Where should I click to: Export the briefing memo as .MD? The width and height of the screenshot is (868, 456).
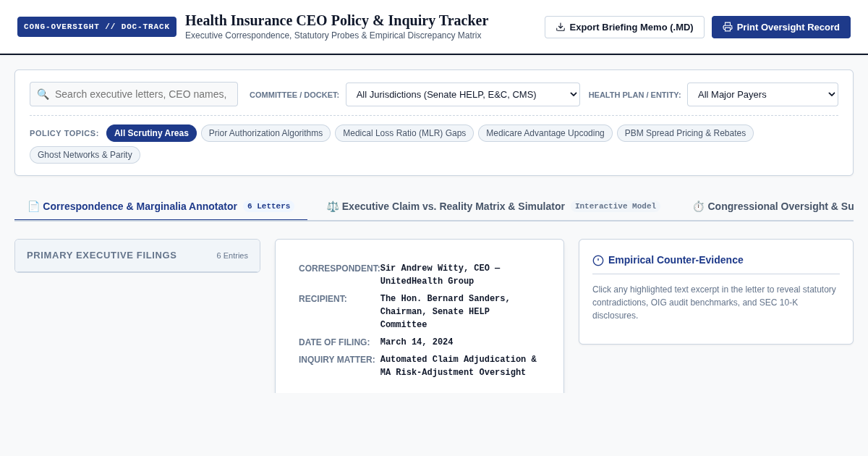pyautogui.click(x=624, y=27)
